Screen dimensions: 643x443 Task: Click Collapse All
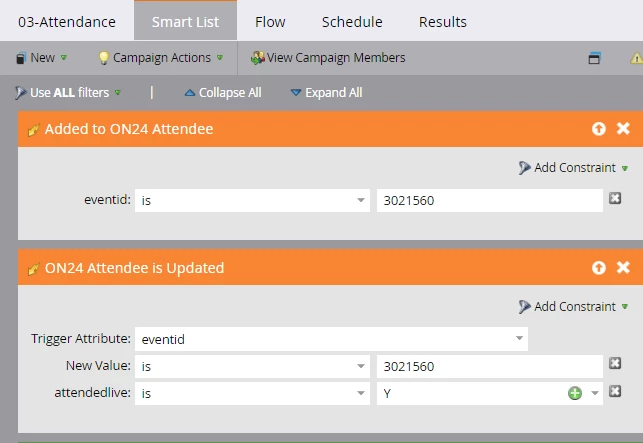(223, 93)
